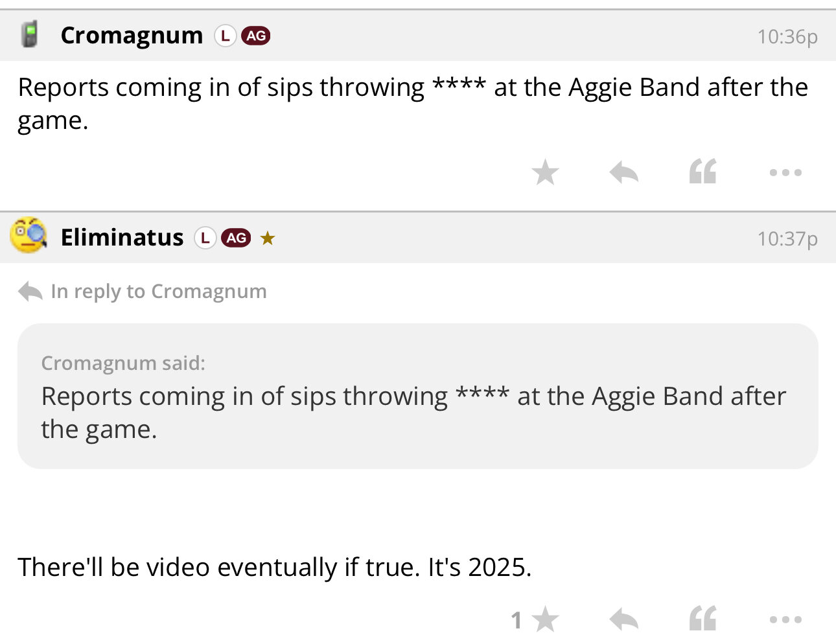The height and width of the screenshot is (644, 836).
Task: Click the L badge beside Cromagnum
Action: click(225, 36)
